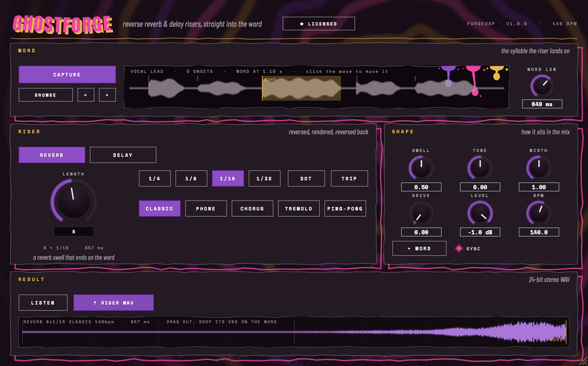Choose the 1/16 note division
Screen dimensions: 588x366
228,178
